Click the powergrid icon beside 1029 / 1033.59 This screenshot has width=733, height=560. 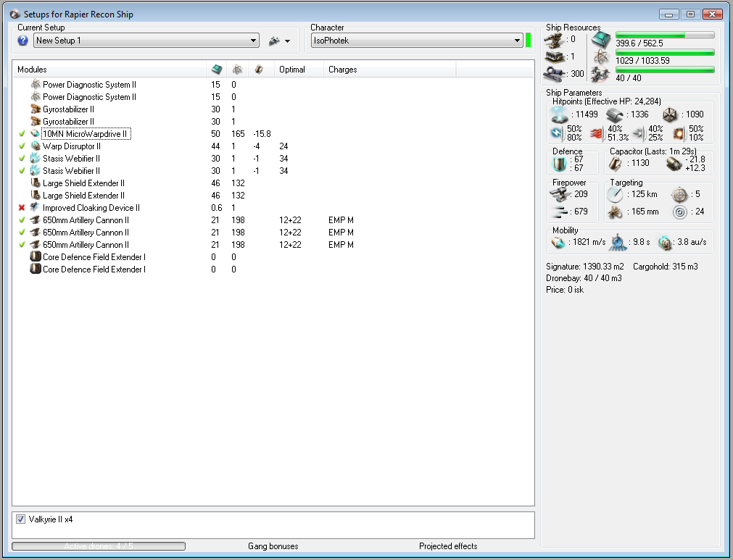pos(601,57)
